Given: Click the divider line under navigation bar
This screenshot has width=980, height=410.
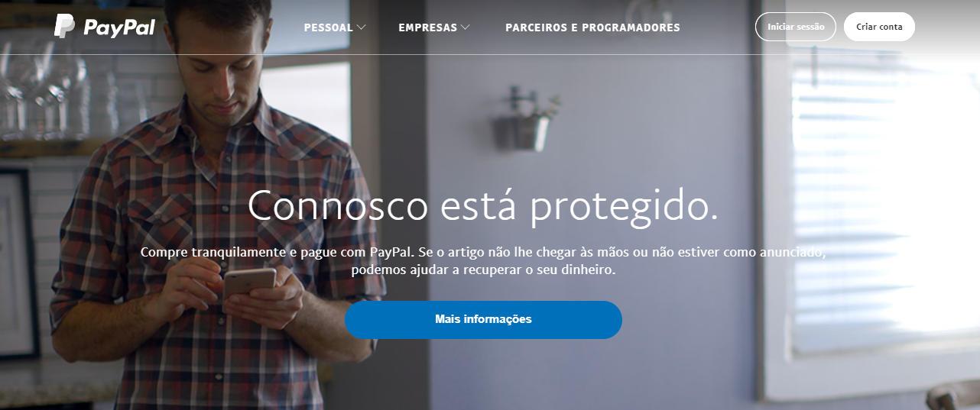Looking at the screenshot, I should tap(489, 54).
